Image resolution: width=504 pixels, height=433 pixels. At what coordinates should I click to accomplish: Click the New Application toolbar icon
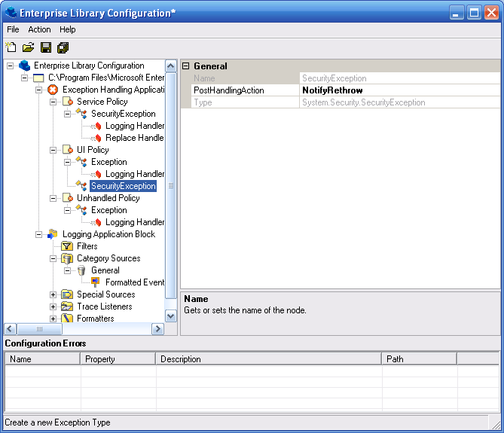point(11,47)
